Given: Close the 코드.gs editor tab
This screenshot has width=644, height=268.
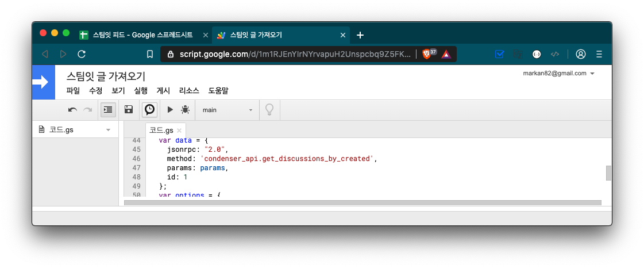Looking at the screenshot, I should [179, 131].
